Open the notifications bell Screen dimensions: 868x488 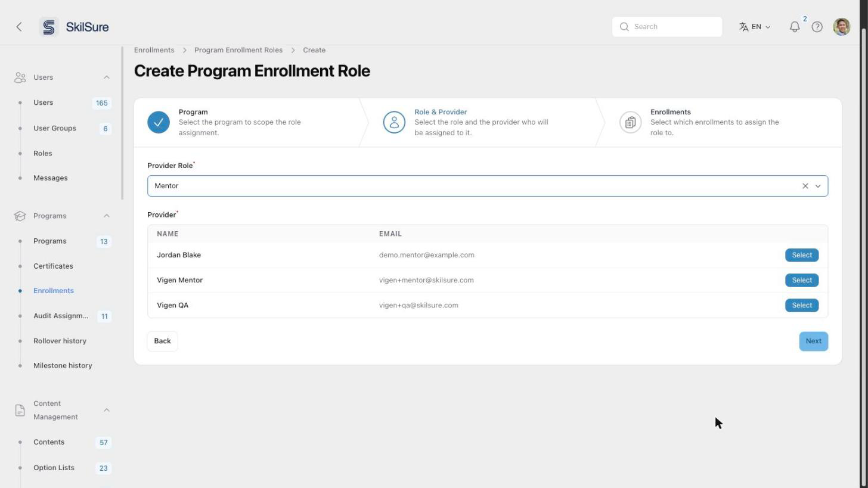pyautogui.click(x=795, y=27)
